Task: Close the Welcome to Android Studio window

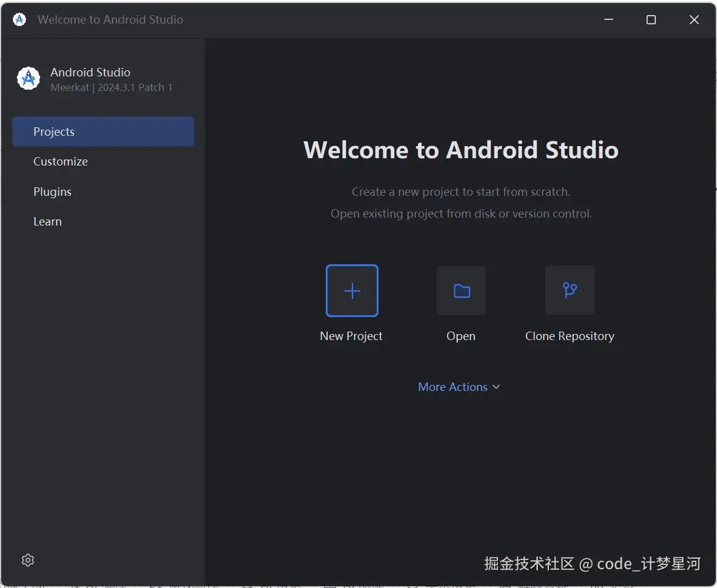Action: click(694, 19)
